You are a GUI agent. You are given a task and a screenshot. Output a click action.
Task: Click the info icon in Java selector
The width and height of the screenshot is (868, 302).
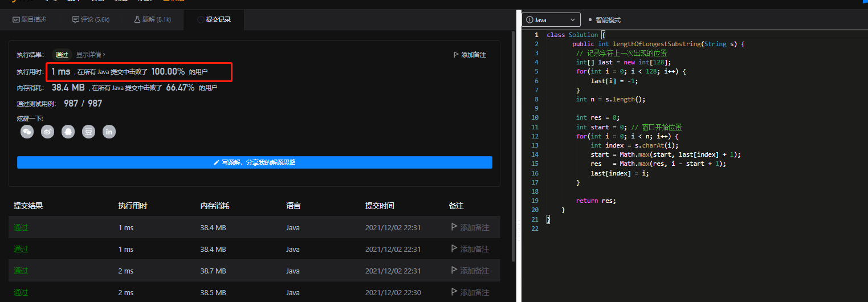click(530, 20)
